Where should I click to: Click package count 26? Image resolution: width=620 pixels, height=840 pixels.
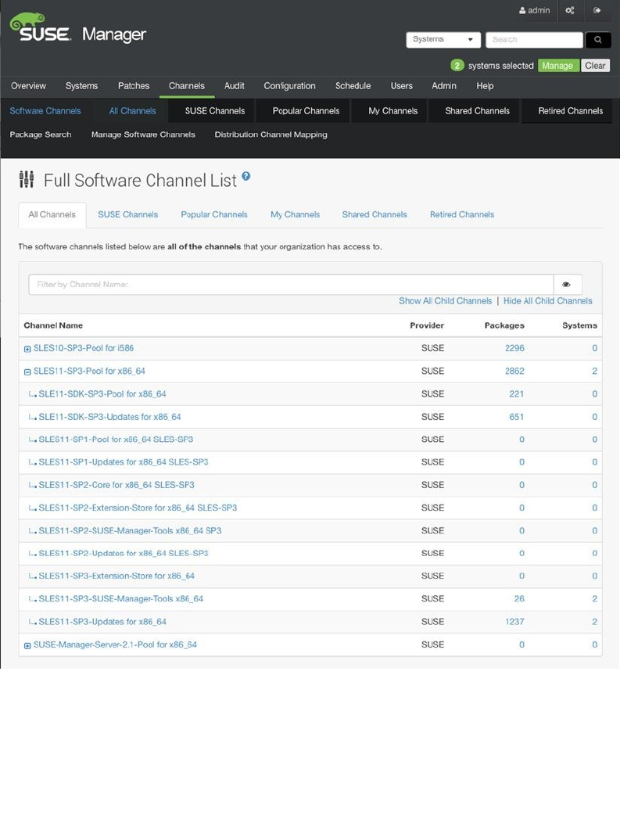519,599
